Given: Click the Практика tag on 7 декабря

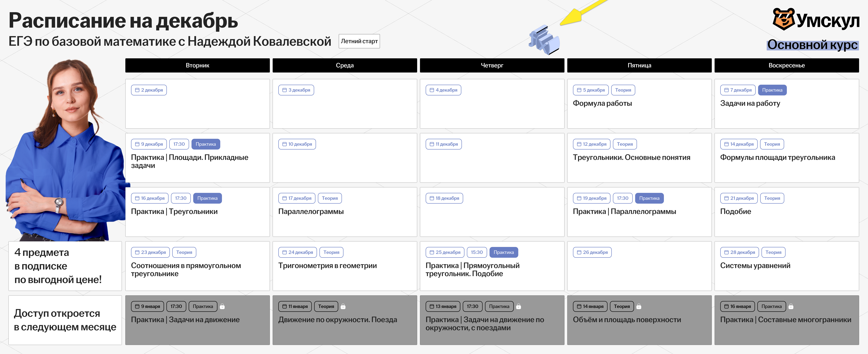Looking at the screenshot, I should (x=772, y=90).
